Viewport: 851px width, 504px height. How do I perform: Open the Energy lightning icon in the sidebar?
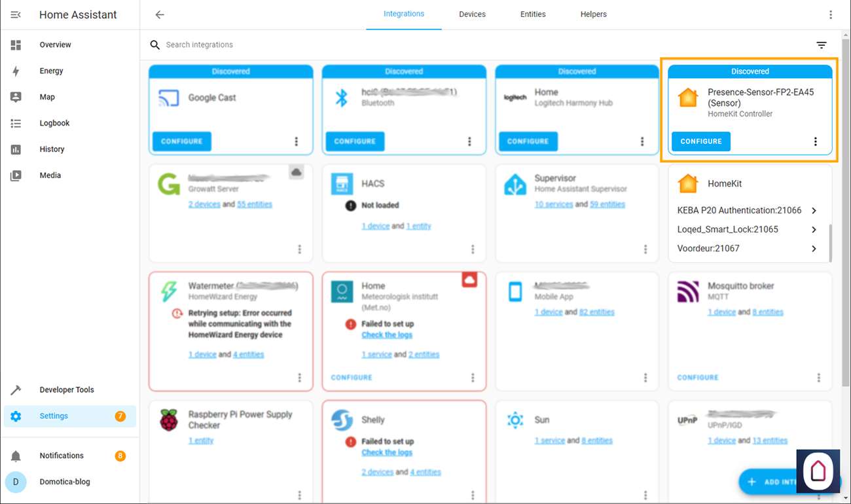[x=16, y=71]
